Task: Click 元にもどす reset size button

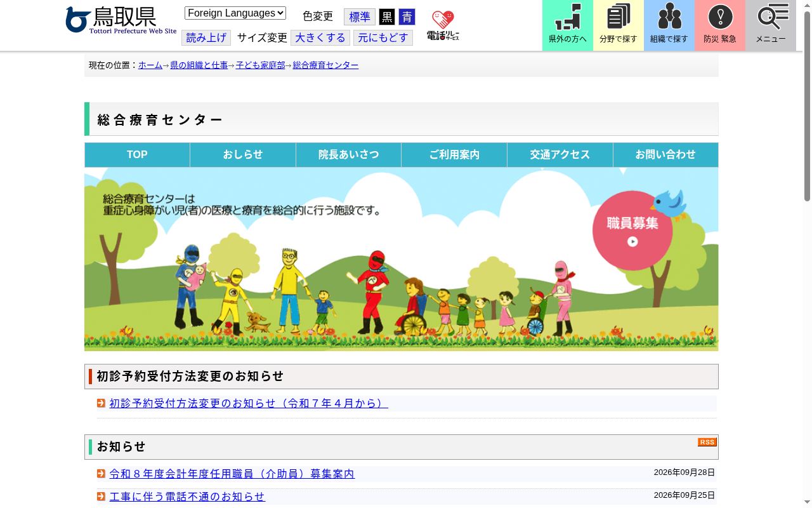Action: 383,37
